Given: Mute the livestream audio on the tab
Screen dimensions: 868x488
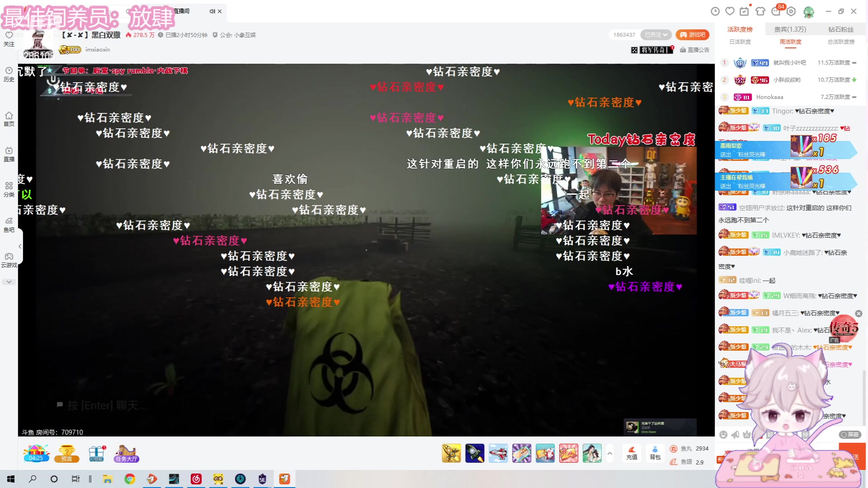Looking at the screenshot, I should (x=211, y=11).
